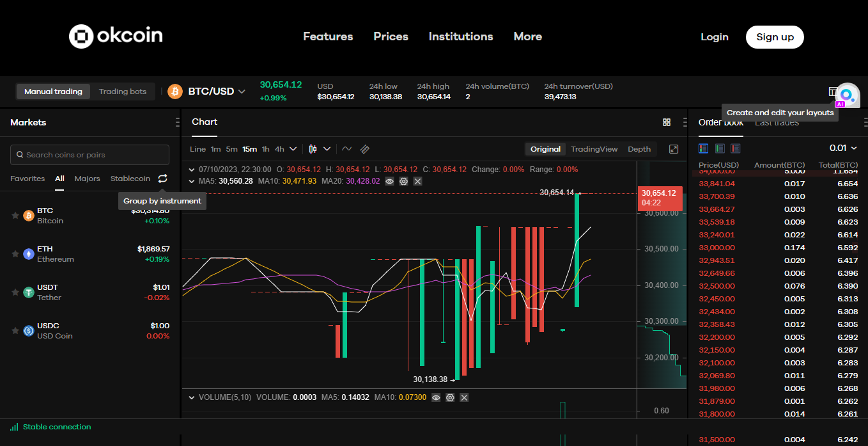The height and width of the screenshot is (446, 868).
Task: Remove the MA indicator with X
Action: click(x=417, y=181)
